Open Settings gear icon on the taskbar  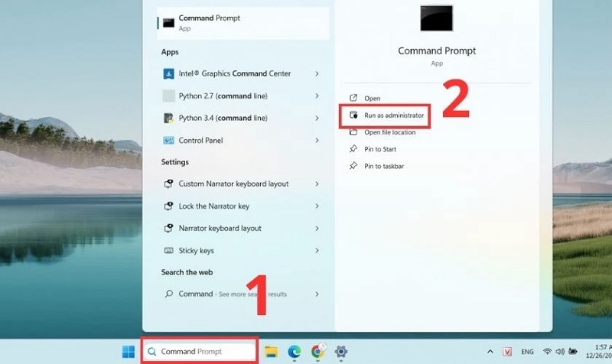340,352
